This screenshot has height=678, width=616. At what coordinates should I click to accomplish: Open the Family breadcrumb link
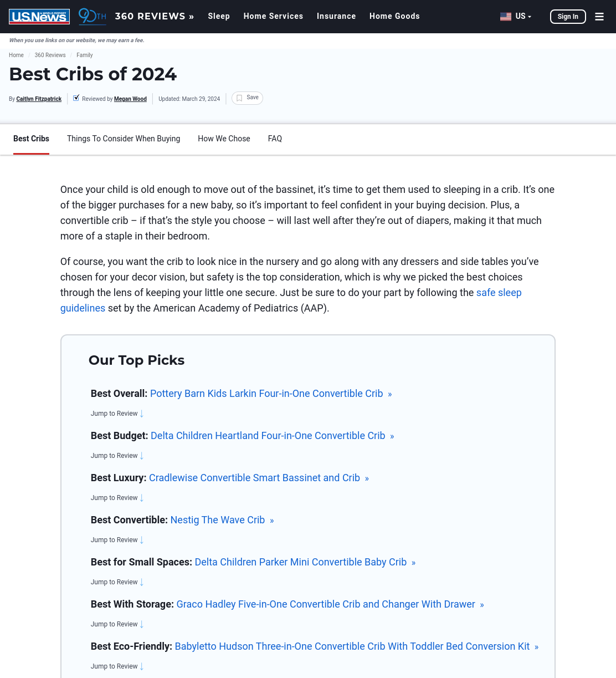pyautogui.click(x=85, y=55)
